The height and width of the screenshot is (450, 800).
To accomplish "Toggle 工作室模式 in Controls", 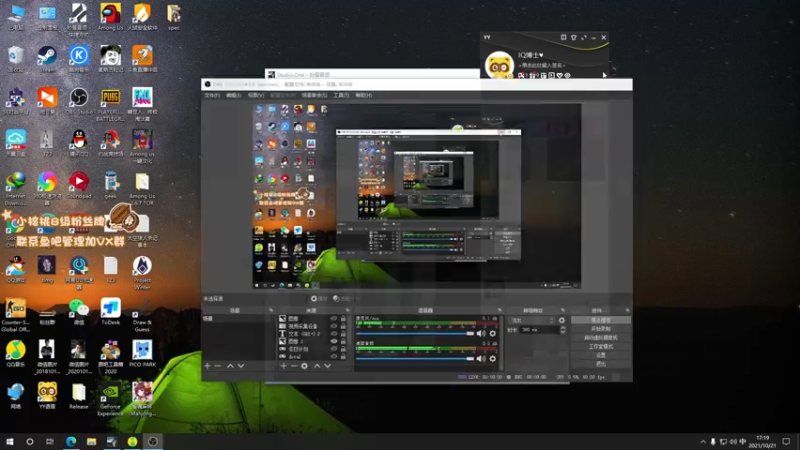I will [601, 346].
